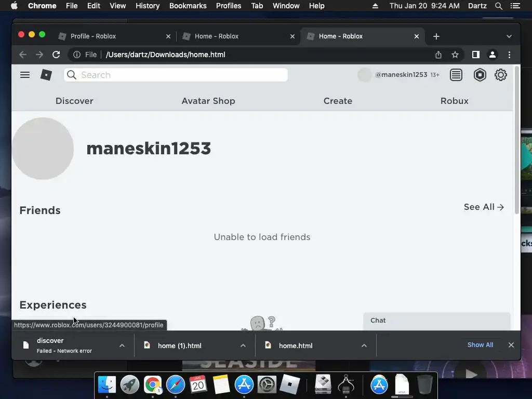Go forward with Chrome forward arrow
This screenshot has height=399, width=532.
(39, 55)
